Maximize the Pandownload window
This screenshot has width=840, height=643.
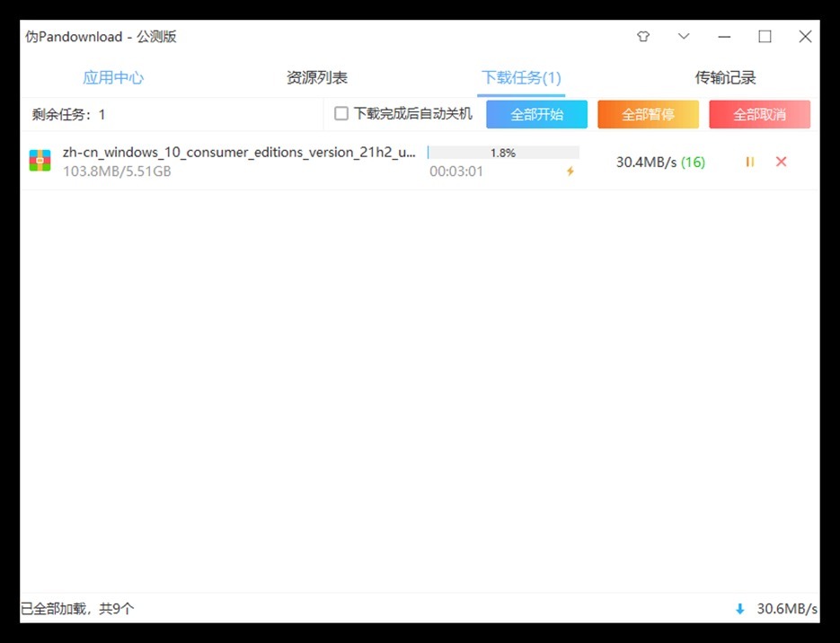coord(765,37)
